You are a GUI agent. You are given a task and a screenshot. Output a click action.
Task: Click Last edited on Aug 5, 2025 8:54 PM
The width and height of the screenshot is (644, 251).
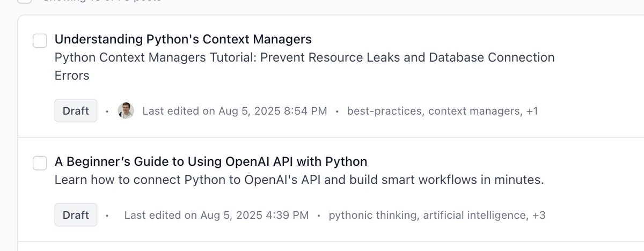tap(235, 111)
